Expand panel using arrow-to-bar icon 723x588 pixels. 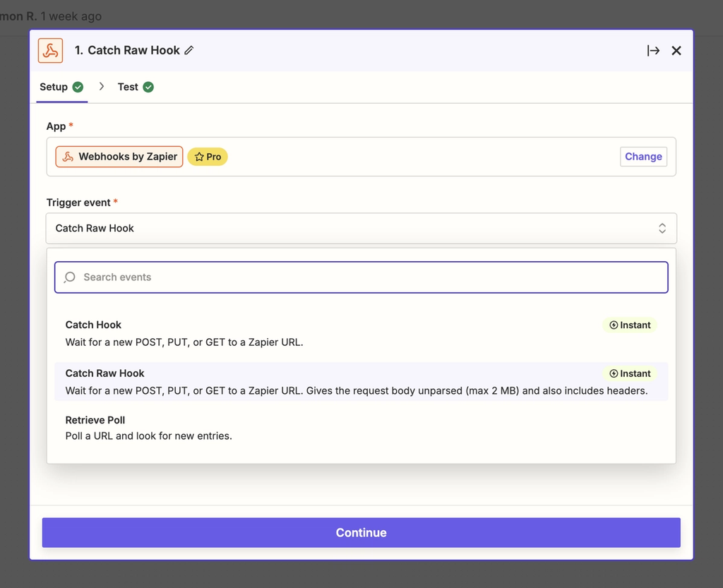(x=653, y=50)
